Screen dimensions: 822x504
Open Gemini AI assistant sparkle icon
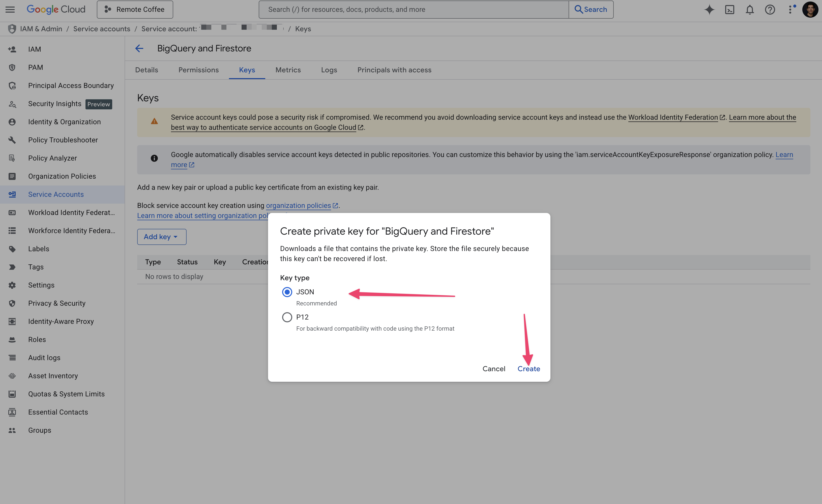pos(709,9)
